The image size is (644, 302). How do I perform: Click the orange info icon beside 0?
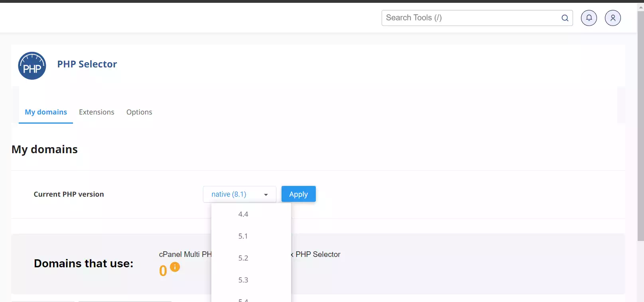point(175,267)
